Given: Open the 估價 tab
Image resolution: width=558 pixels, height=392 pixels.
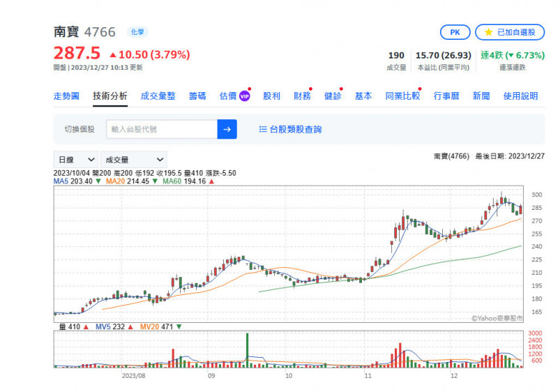Looking at the screenshot, I should coord(228,96).
